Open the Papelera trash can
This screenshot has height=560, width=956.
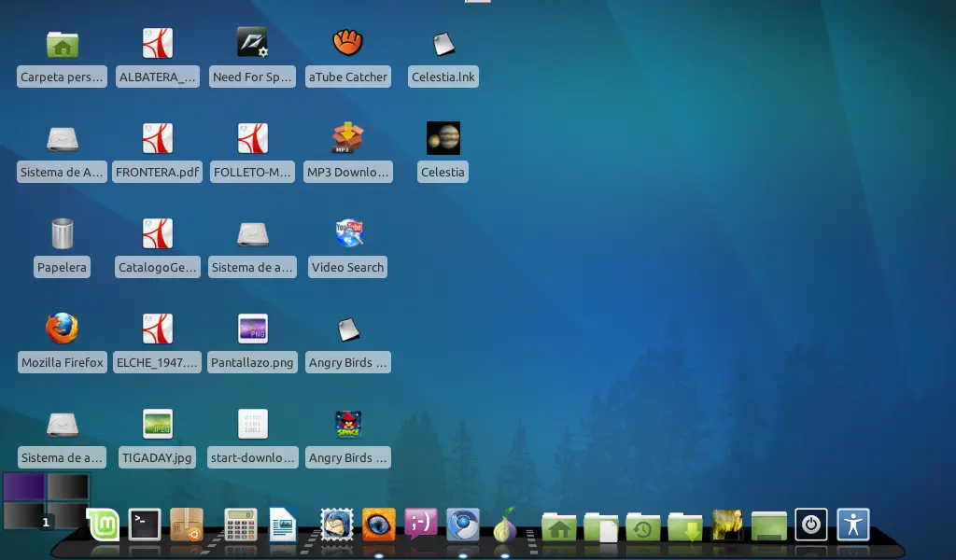(63, 233)
